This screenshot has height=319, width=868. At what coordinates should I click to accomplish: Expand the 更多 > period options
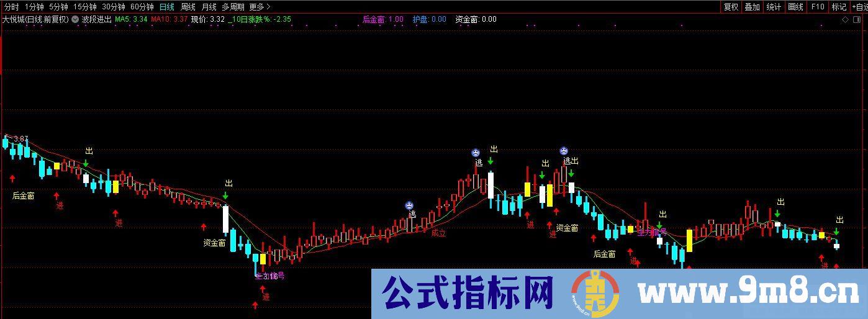pos(260,7)
